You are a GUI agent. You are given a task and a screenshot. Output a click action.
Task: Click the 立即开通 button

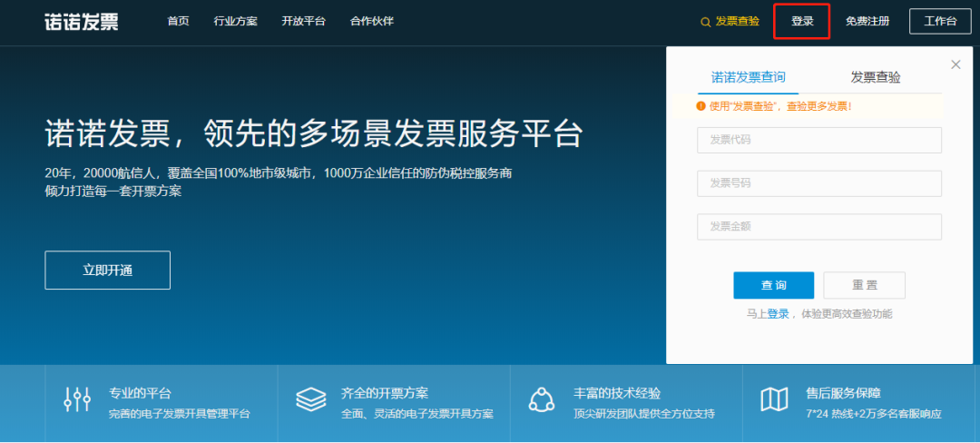(107, 271)
